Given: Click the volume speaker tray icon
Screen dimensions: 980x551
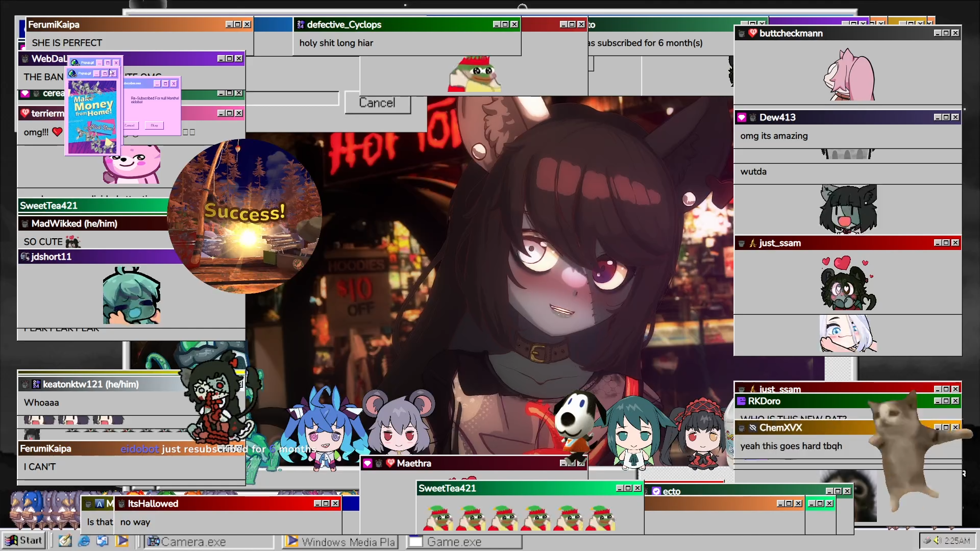Looking at the screenshot, I should [x=938, y=540].
